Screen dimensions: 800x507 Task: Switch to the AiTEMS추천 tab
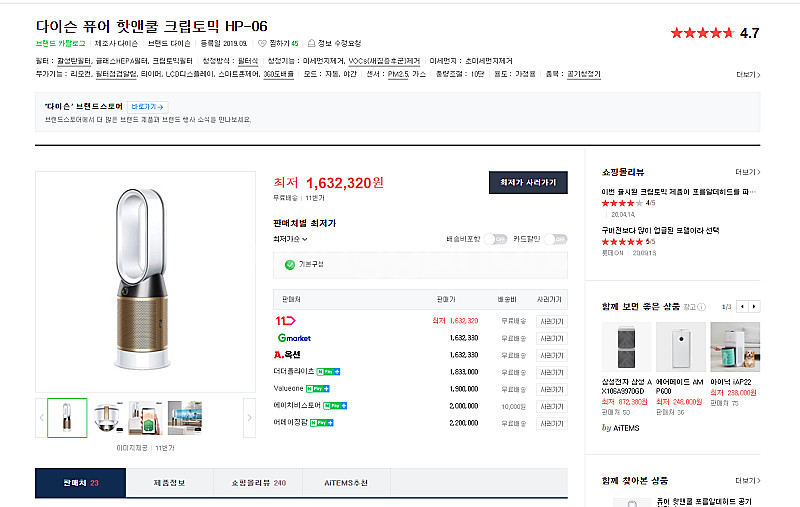click(346, 483)
